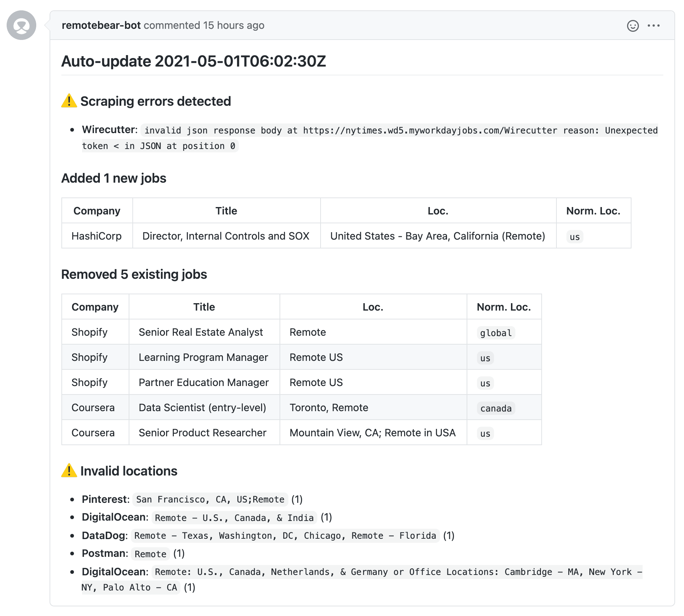Click the 'Added 1 new jobs' heading
The image size is (684, 616).
pos(114,178)
